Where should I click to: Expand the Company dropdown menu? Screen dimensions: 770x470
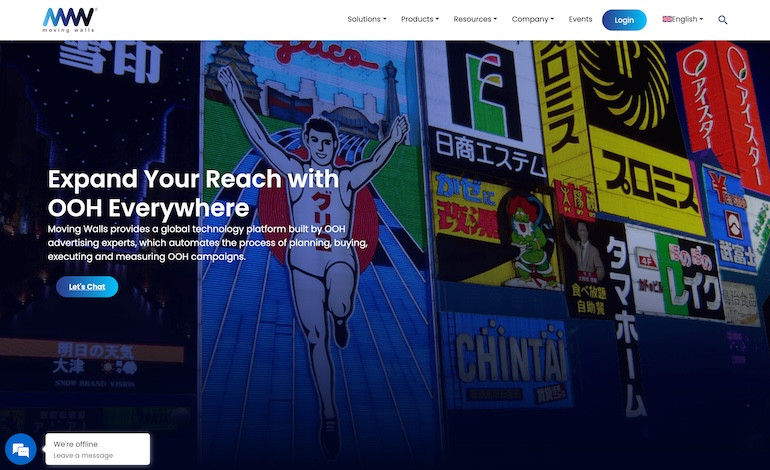pyautogui.click(x=532, y=19)
